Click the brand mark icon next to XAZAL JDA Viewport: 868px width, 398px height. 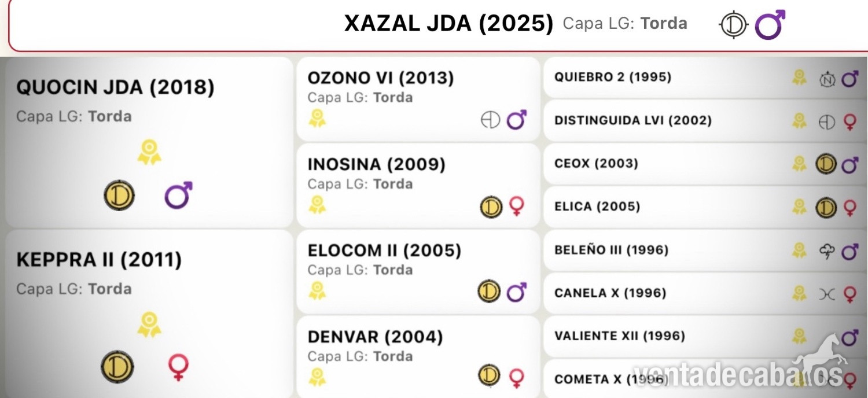coord(734,25)
